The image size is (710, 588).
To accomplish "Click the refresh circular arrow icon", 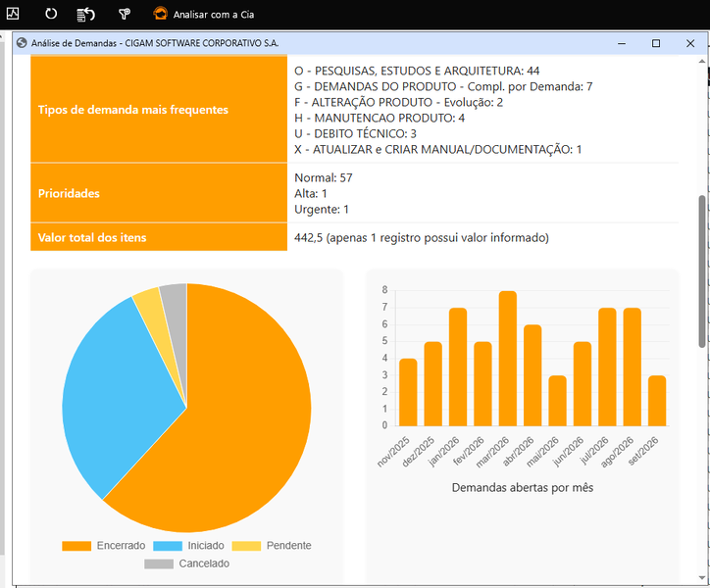I will coord(51,14).
